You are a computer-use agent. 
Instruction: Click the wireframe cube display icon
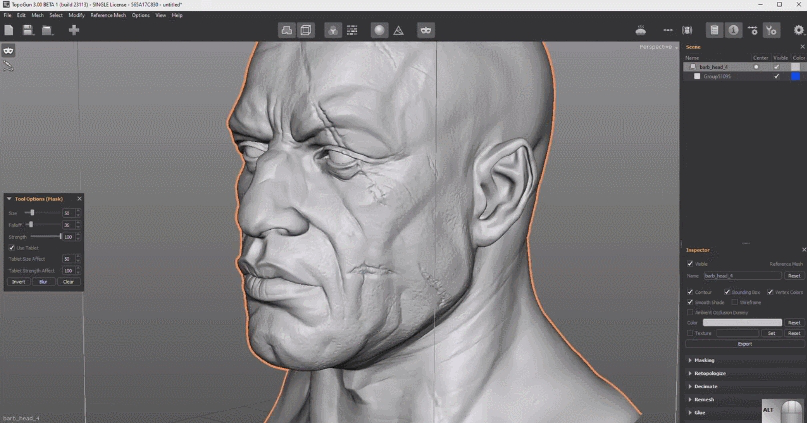click(306, 30)
